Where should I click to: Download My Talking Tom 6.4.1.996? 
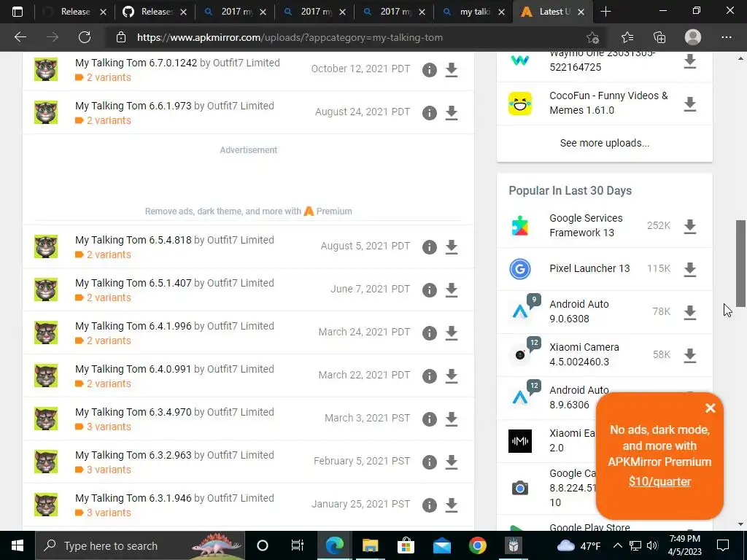pyautogui.click(x=451, y=332)
